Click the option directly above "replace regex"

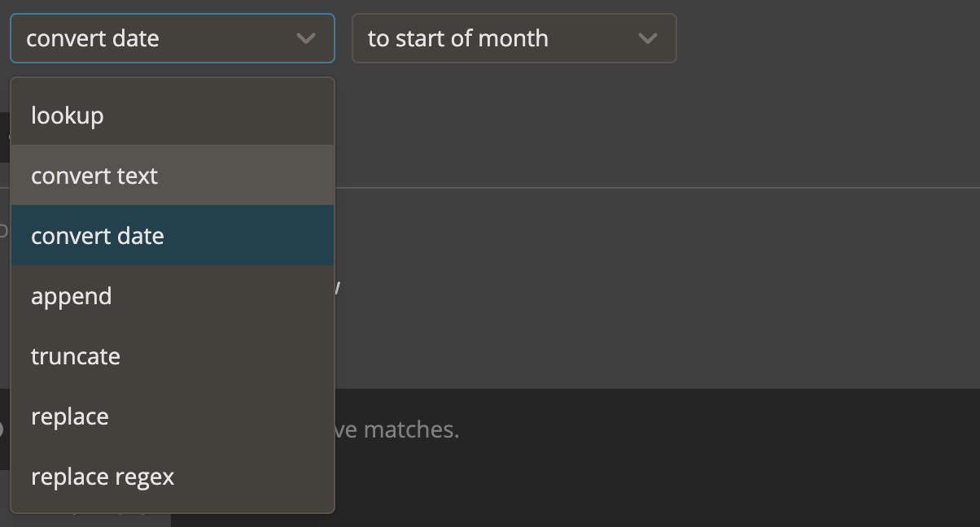pos(172,416)
